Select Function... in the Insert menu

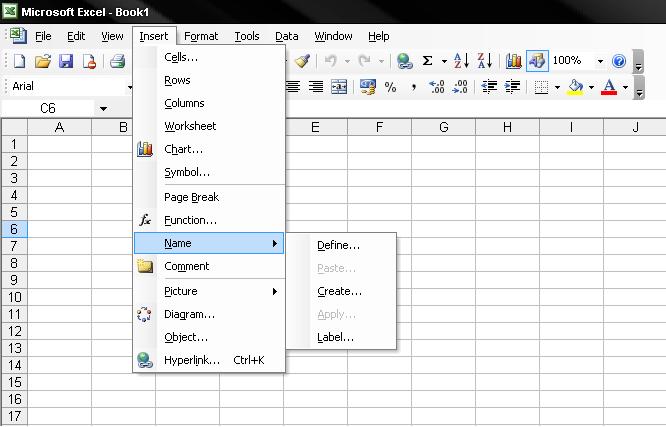[x=209, y=220]
